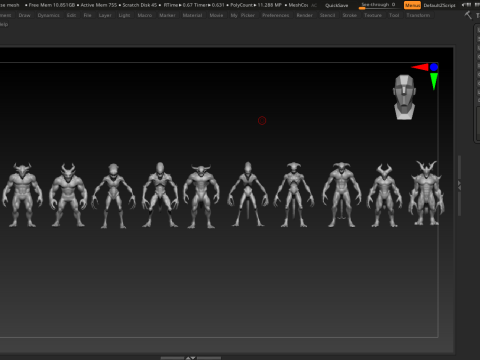Open the Light menu
The image size is (480, 360).
124,15
